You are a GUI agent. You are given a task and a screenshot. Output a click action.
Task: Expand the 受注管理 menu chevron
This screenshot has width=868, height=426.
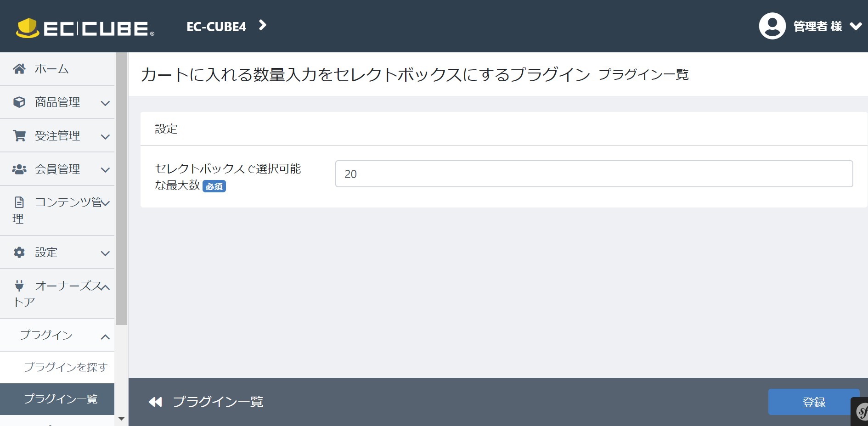point(105,137)
